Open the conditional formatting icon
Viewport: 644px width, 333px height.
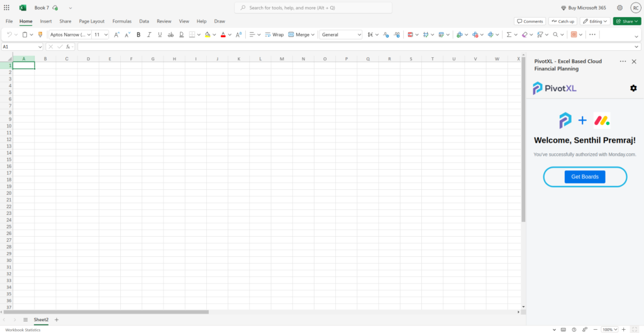tap(410, 35)
